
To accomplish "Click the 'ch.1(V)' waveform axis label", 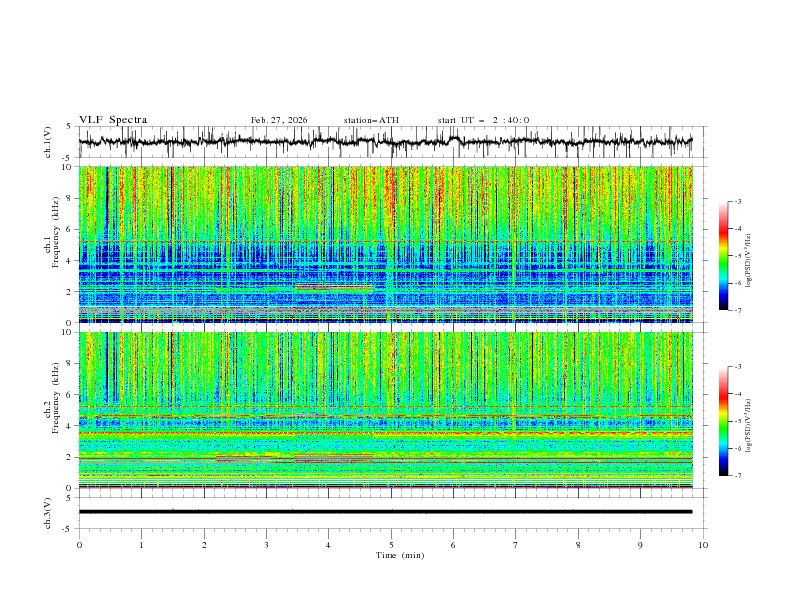I will click(48, 142).
